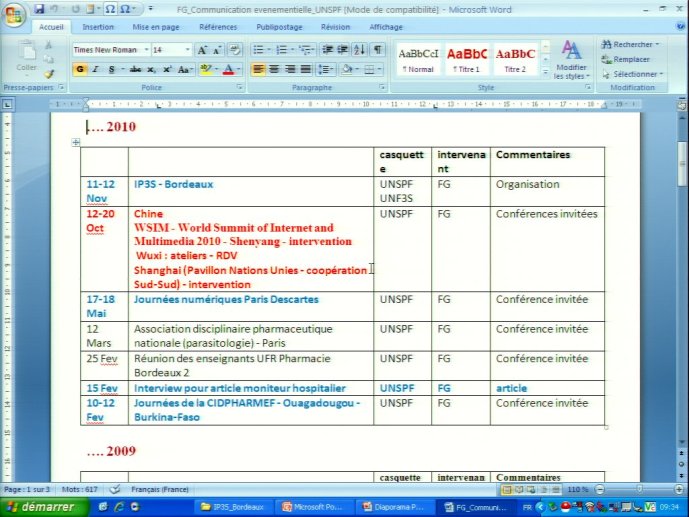Increase the font size
The height and width of the screenshot is (517, 689).
click(x=202, y=50)
